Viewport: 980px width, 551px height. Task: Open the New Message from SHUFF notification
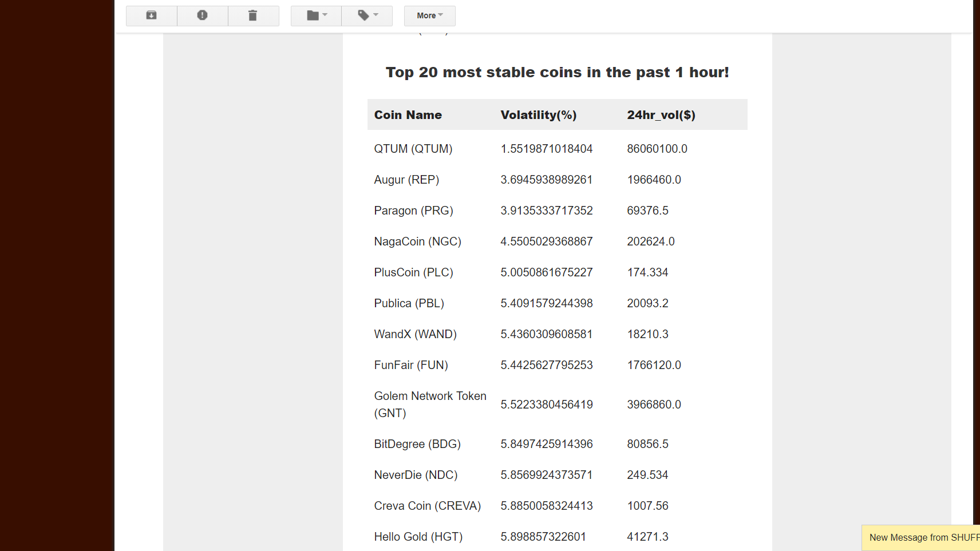tap(921, 538)
